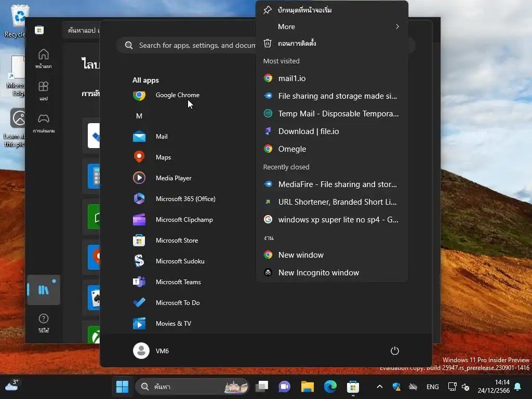Open the Chat app on taskbar

pyautogui.click(x=284, y=387)
